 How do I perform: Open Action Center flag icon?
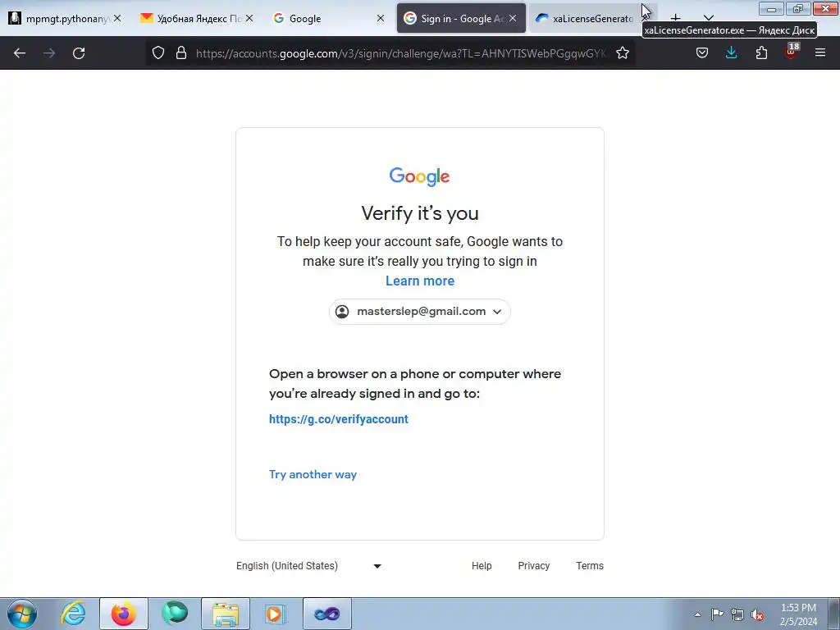click(x=717, y=614)
